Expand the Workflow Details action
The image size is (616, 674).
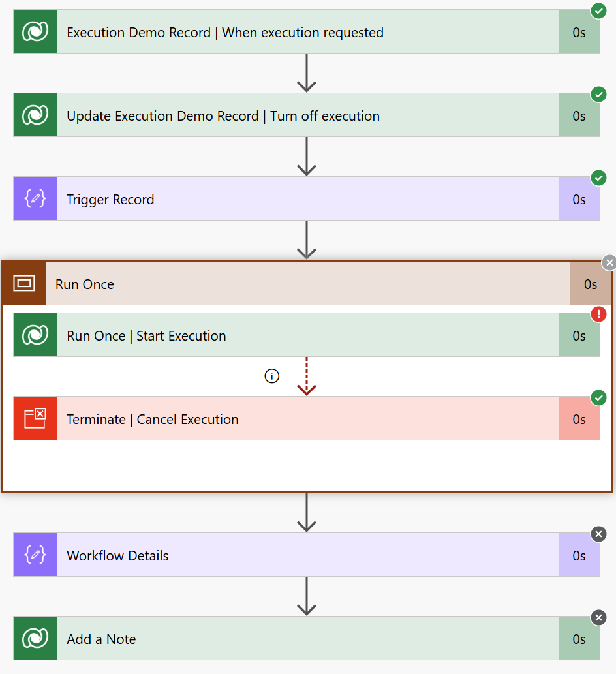point(307,555)
